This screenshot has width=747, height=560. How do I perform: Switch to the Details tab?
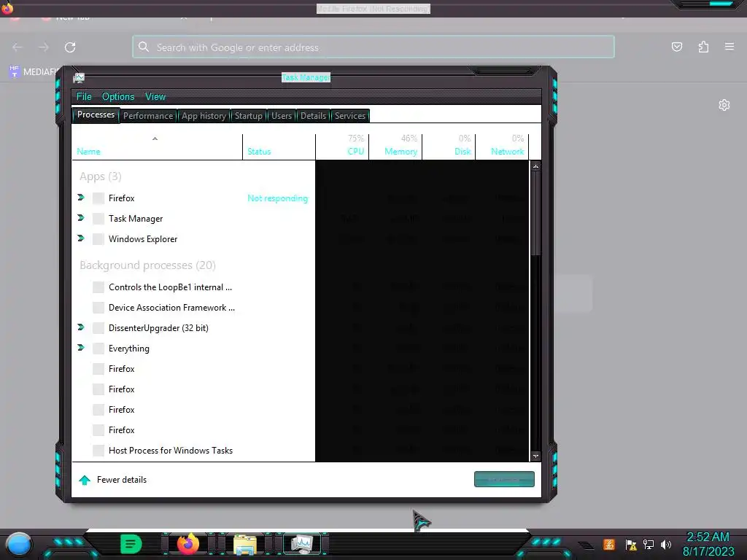coord(313,116)
